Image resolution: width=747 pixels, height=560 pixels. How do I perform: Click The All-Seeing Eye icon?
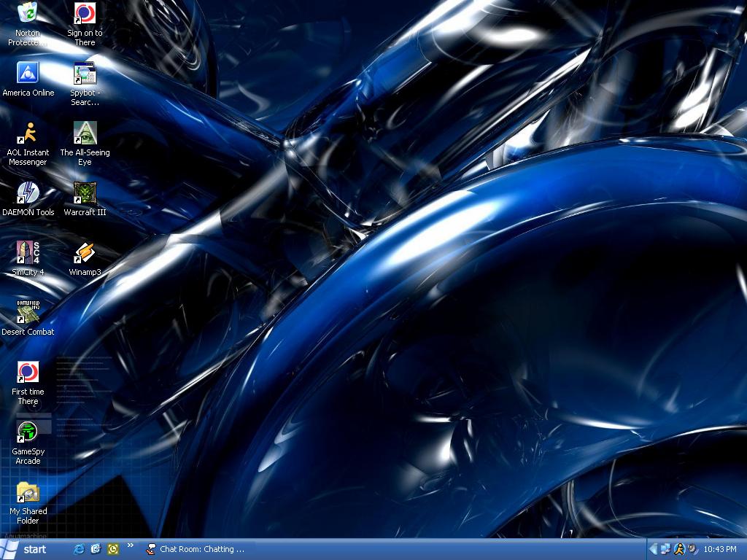point(85,133)
